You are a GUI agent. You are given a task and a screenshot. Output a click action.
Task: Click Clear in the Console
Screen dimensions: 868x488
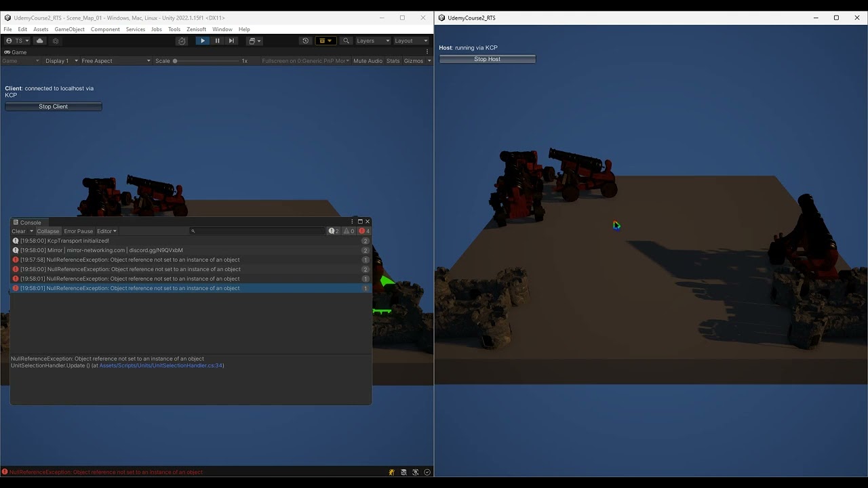[x=18, y=231]
